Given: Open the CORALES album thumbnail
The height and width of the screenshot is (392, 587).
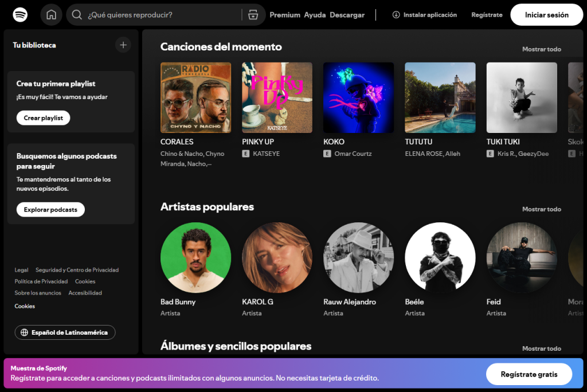Looking at the screenshot, I should (x=195, y=97).
